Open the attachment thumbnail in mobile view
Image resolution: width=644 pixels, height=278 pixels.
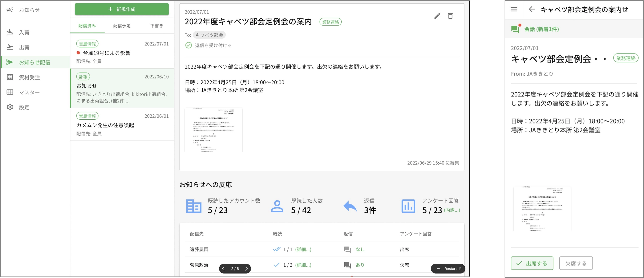(x=542, y=208)
